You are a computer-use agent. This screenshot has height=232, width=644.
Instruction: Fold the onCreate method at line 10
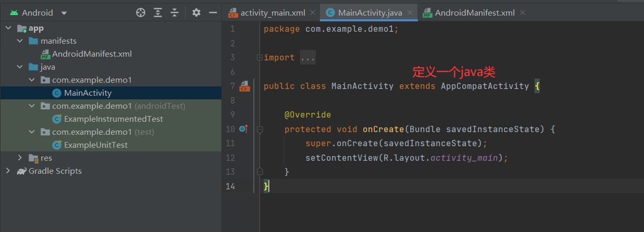(259, 129)
